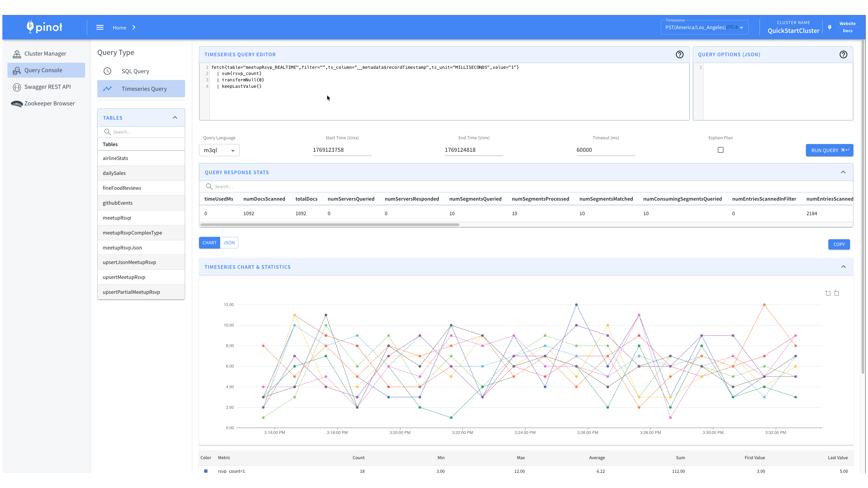Open Zookeeper Browser
Image resolution: width=868 pixels, height=488 pixels.
pos(49,103)
